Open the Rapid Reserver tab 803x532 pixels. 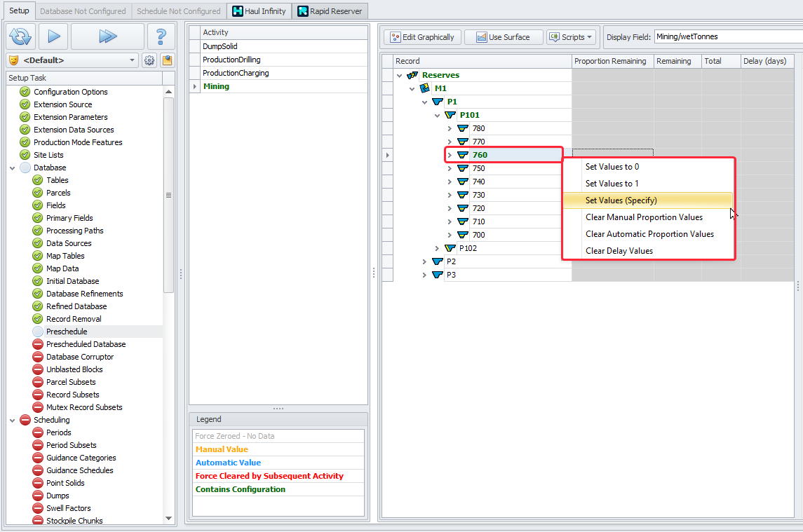tap(330, 11)
